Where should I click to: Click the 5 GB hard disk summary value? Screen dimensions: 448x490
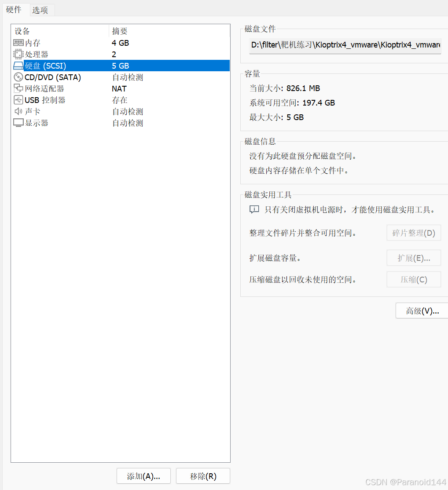click(121, 66)
